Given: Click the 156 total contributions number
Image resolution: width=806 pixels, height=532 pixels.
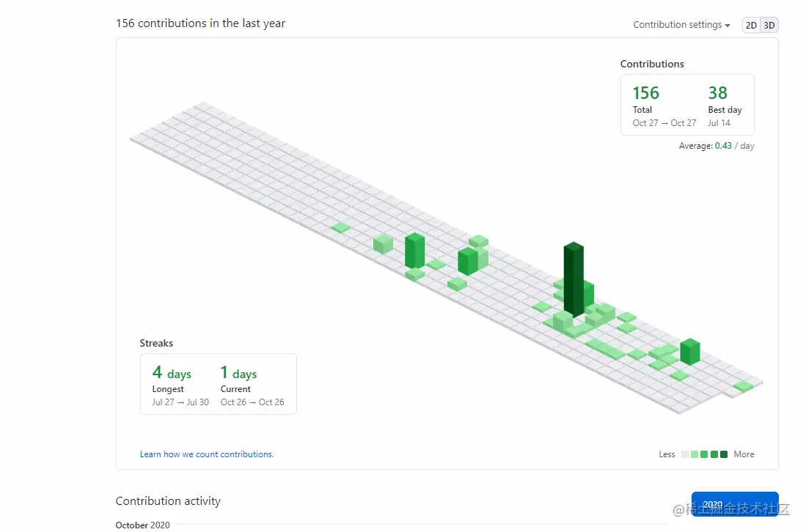Looking at the screenshot, I should click(645, 93).
